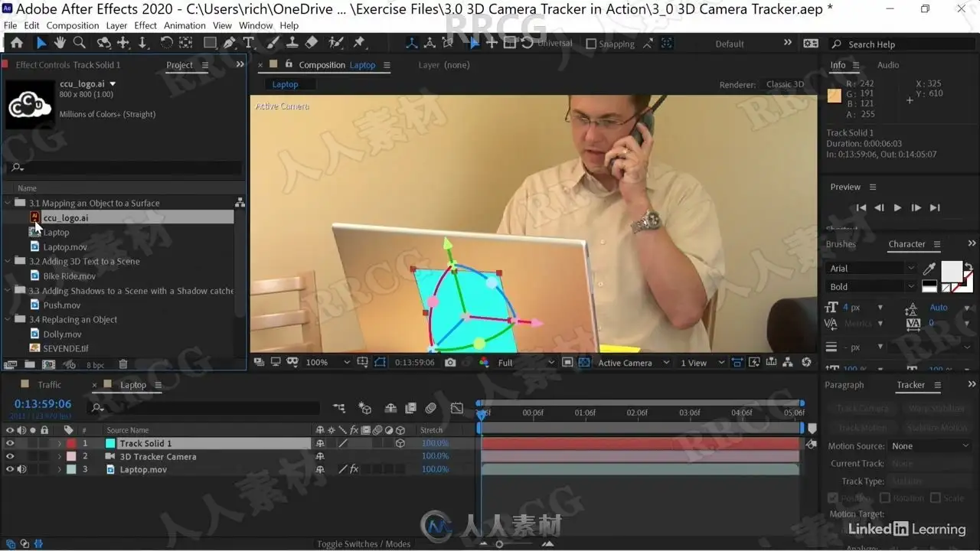Switch to the Traffic timeline tab
The width and height of the screenshot is (980, 551).
(x=50, y=385)
